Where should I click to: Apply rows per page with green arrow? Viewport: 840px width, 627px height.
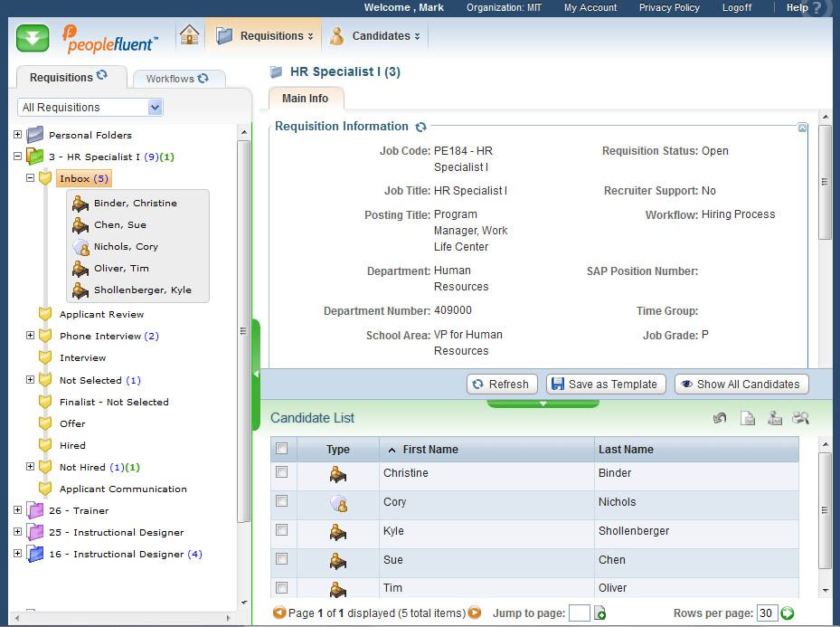coord(788,613)
